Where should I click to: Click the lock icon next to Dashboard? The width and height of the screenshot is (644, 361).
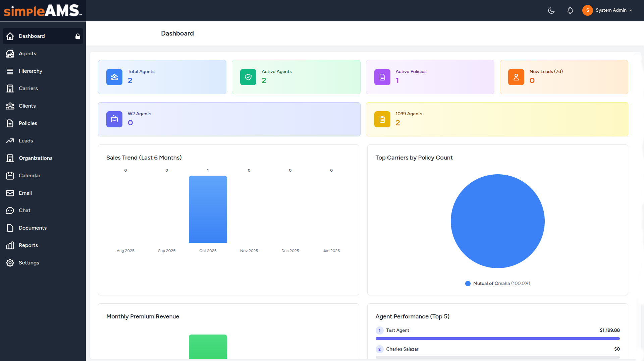pyautogui.click(x=78, y=36)
